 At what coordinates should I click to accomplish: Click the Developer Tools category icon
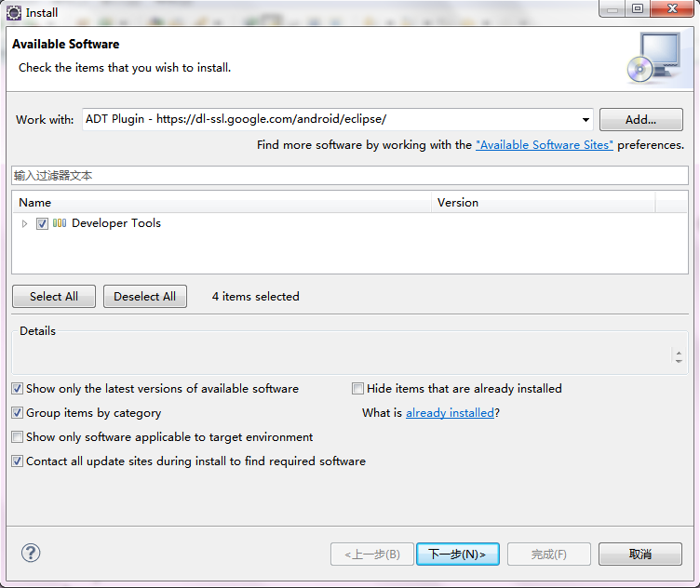click(60, 223)
